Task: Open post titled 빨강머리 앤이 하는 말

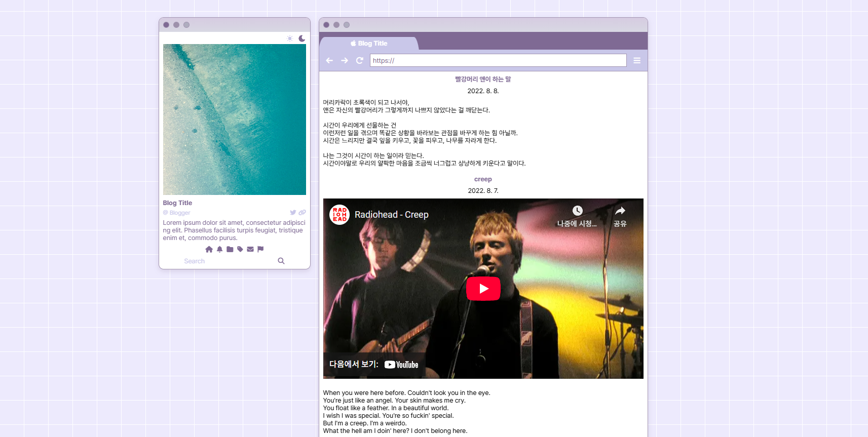Action: click(483, 79)
